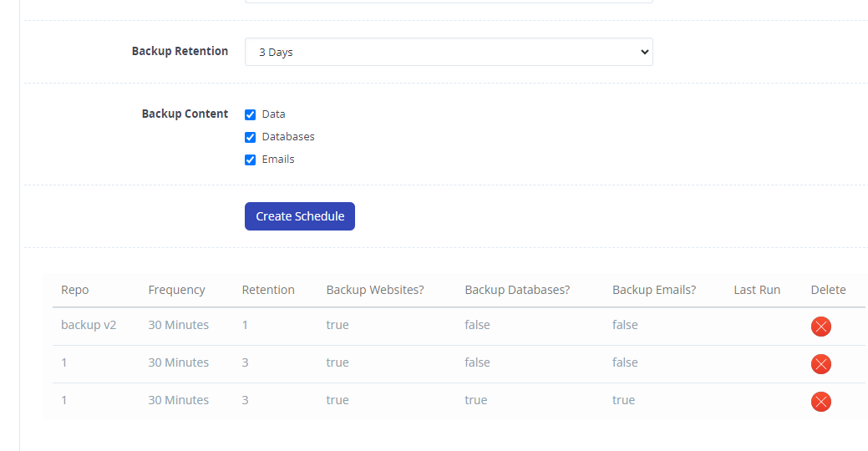Select the Last Run column header

click(757, 290)
